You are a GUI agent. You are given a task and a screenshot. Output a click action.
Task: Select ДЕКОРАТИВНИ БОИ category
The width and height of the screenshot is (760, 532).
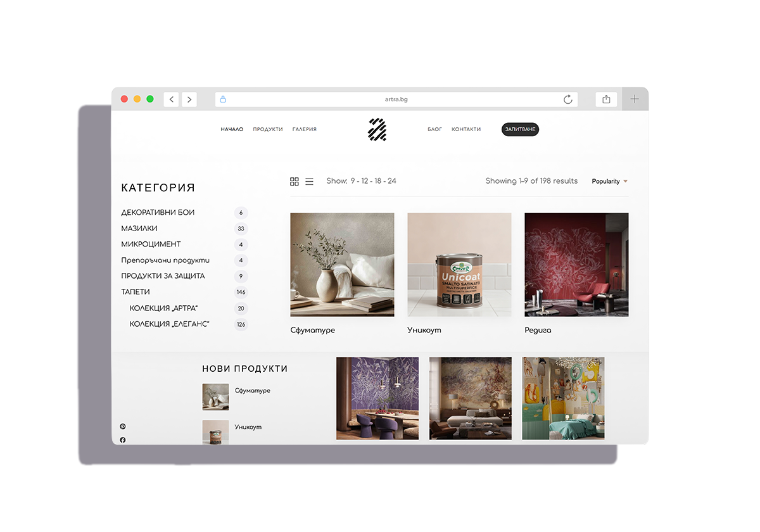(x=158, y=213)
